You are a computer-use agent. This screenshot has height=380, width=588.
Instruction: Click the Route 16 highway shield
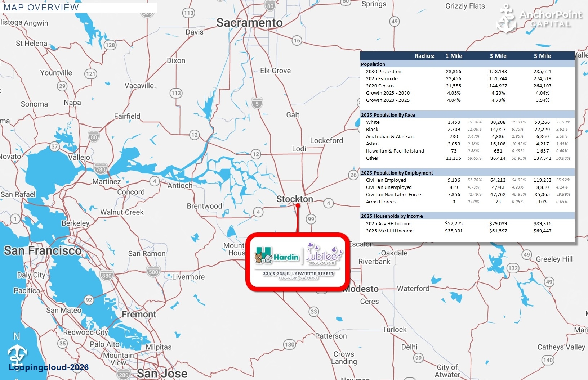(x=297, y=40)
